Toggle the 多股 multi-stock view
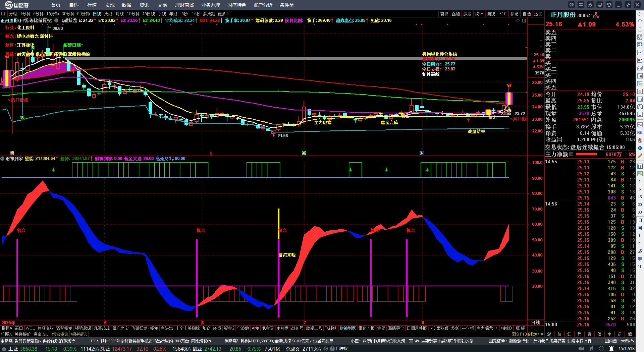 point(467,14)
